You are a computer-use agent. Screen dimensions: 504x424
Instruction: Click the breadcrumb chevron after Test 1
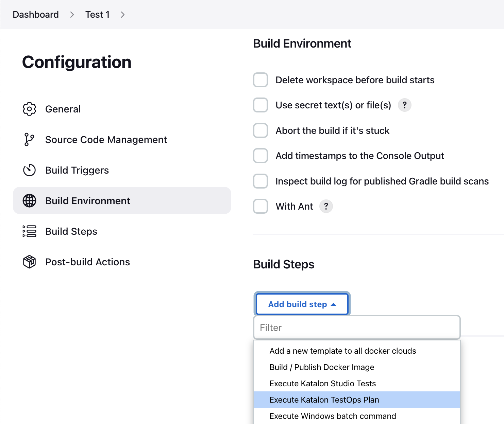tap(122, 15)
